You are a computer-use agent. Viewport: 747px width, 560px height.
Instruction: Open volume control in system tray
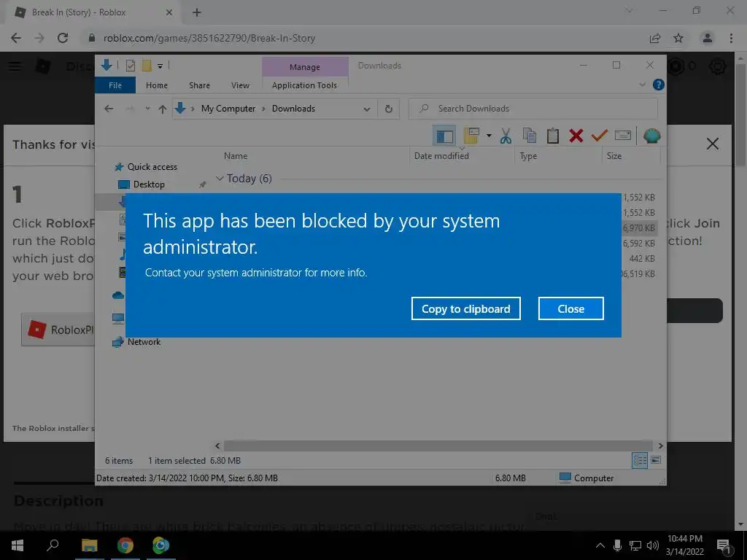pyautogui.click(x=653, y=545)
